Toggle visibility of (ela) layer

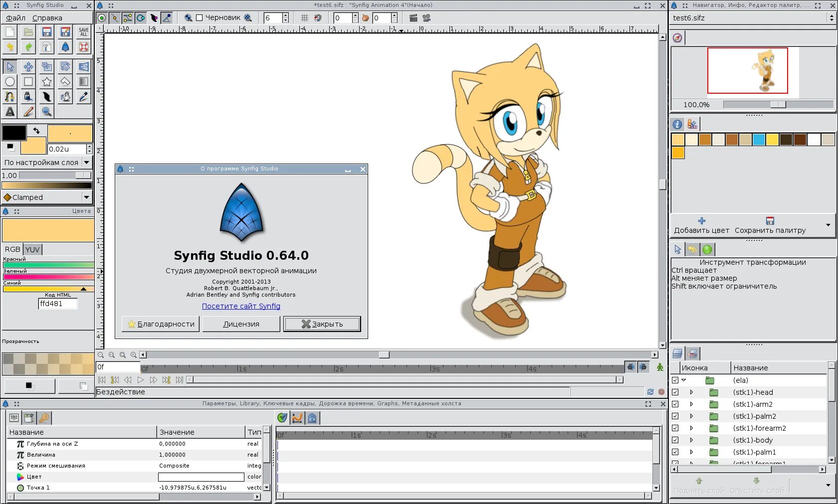tap(675, 380)
